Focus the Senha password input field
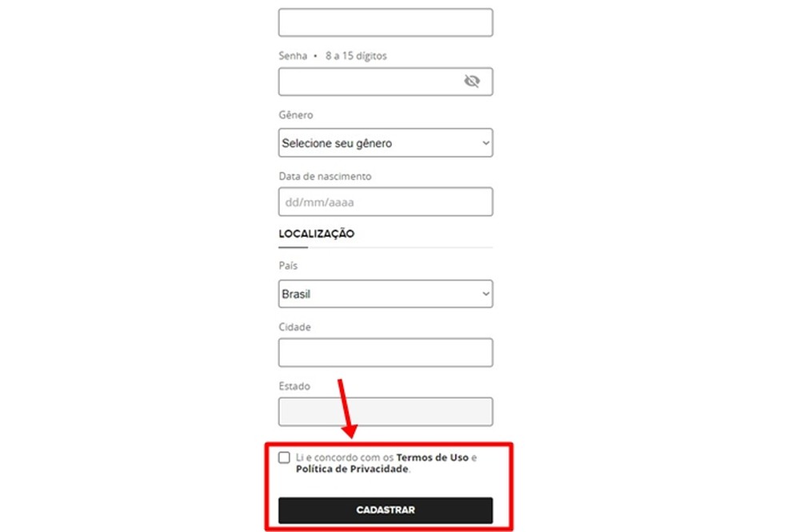This screenshot has width=787, height=532. point(370,82)
